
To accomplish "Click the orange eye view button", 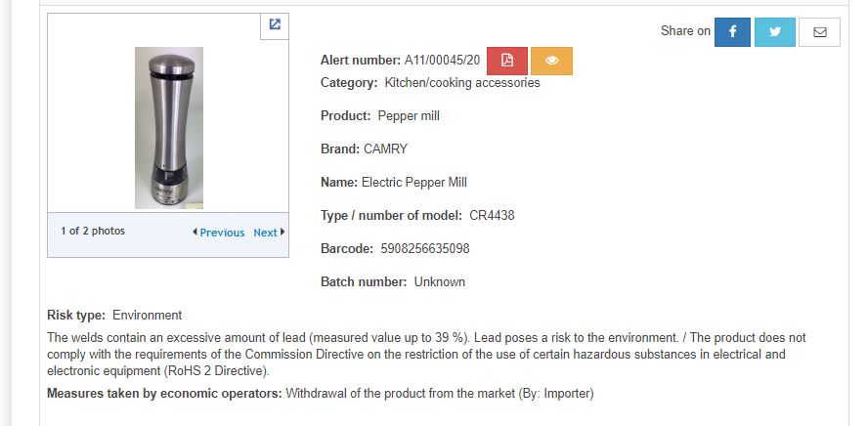I will pyautogui.click(x=552, y=61).
